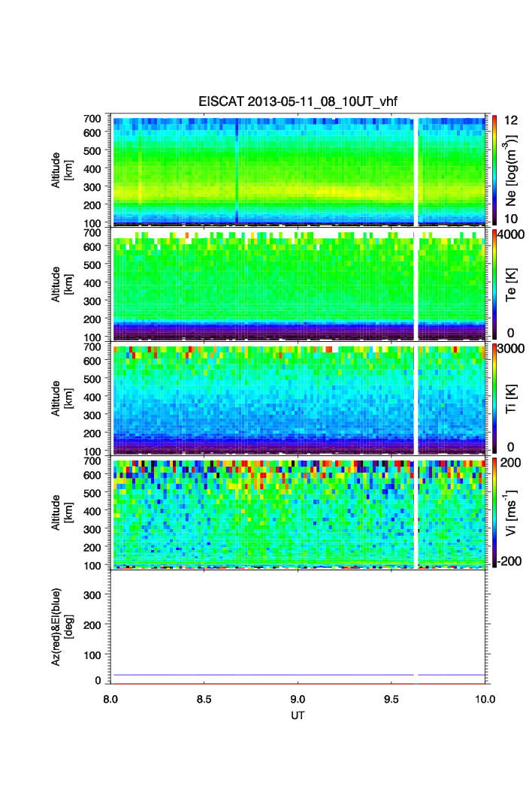Screen dimensions: 532x798
Task: Select the ion velocity Vi plot panel
Action: pos(263,512)
